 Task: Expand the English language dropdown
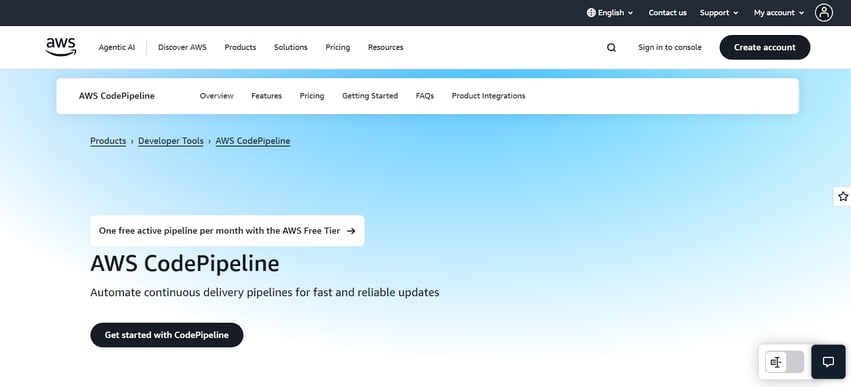[x=610, y=12]
